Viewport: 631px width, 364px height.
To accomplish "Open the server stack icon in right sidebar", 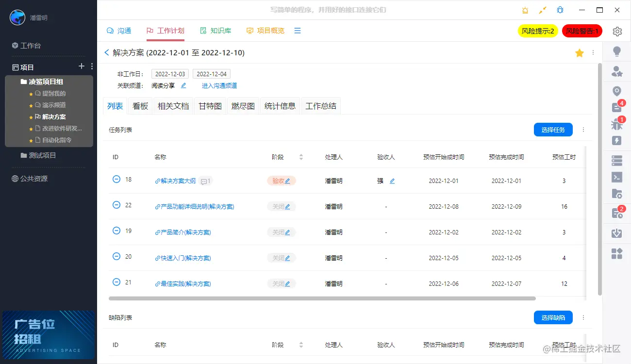I will [617, 160].
